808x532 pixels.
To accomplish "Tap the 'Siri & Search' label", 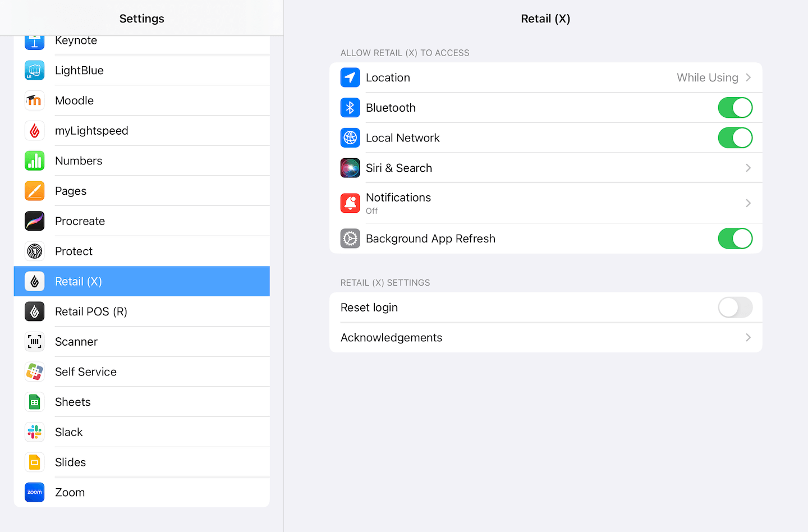I will 399,168.
